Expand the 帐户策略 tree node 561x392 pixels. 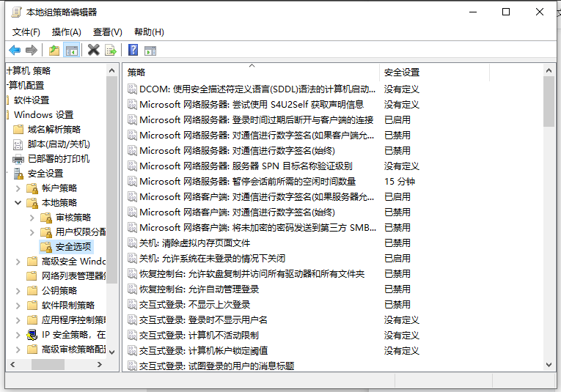18,188
